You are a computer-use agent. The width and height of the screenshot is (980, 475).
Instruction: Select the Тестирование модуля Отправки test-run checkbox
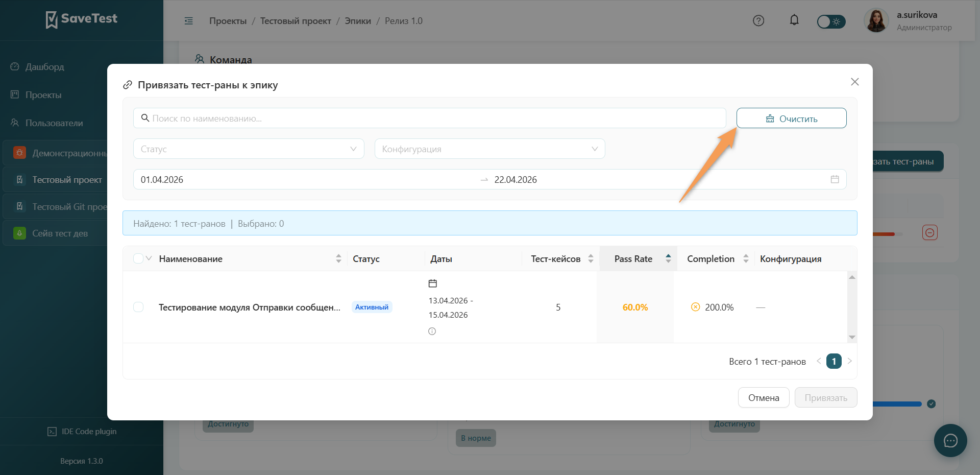(x=138, y=307)
